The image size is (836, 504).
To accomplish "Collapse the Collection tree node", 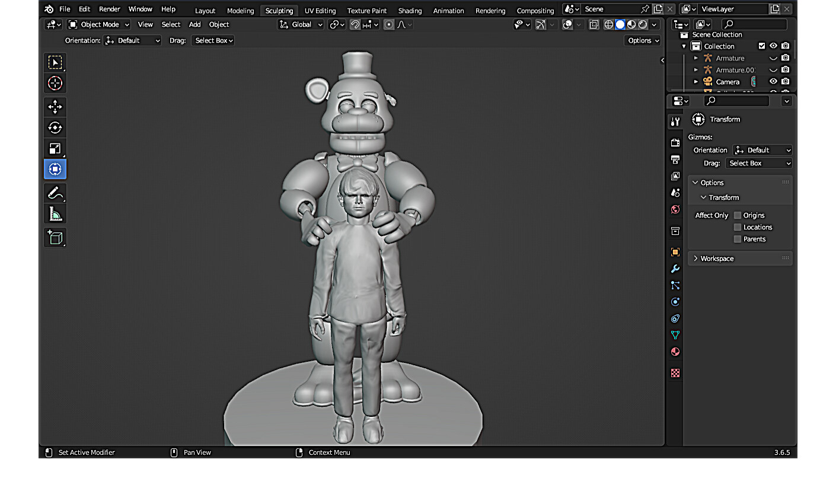I will pos(684,46).
